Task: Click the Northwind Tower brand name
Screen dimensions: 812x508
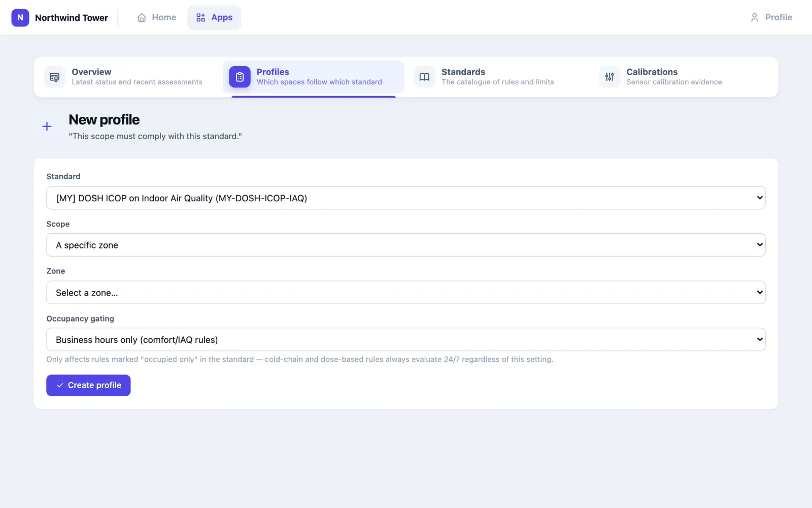Action: click(x=72, y=18)
